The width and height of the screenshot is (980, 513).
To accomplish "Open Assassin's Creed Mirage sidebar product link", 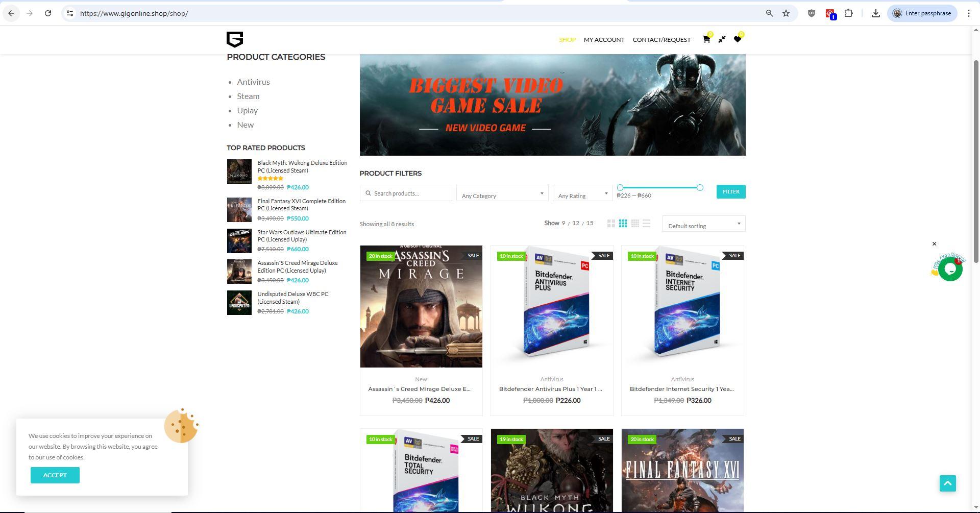I will tap(298, 266).
